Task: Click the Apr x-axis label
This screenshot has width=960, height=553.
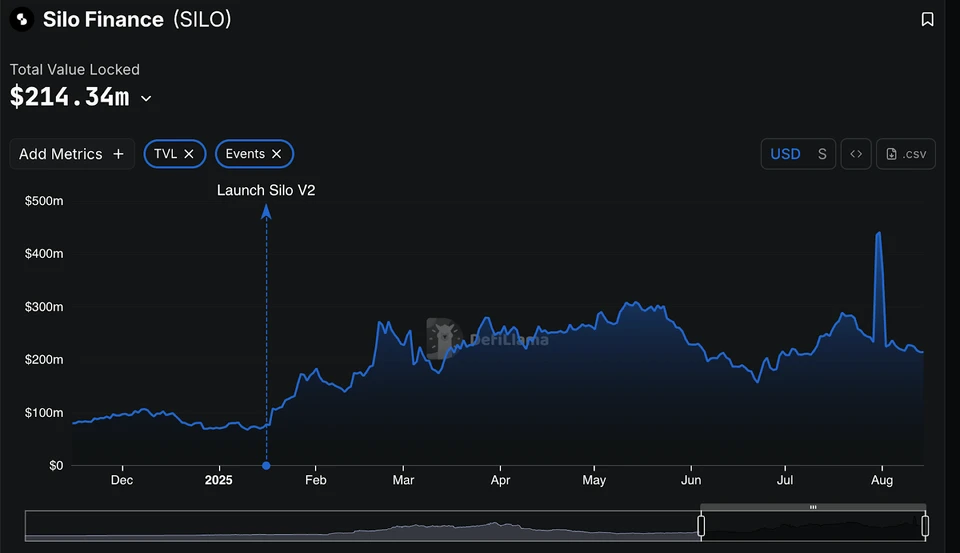Action: [500, 480]
